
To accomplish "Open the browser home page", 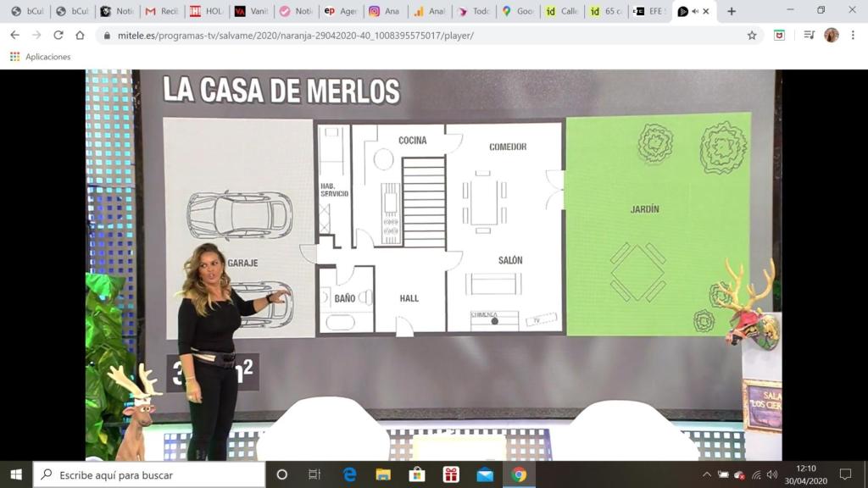I will [81, 35].
